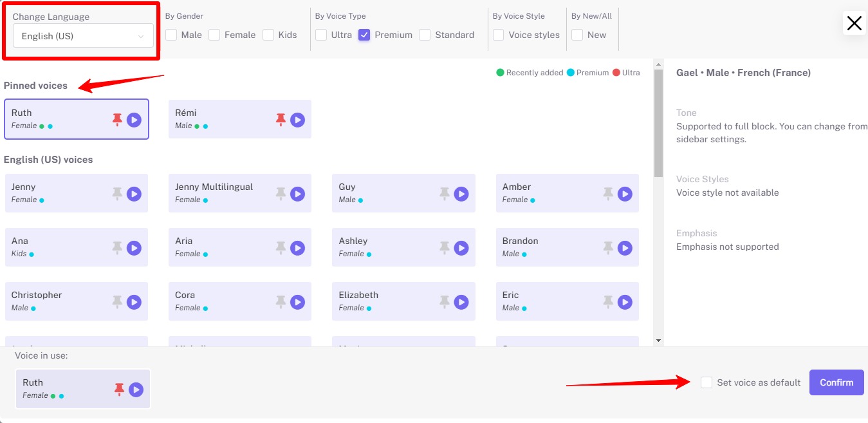Play the Ashley voice preview

click(x=461, y=248)
